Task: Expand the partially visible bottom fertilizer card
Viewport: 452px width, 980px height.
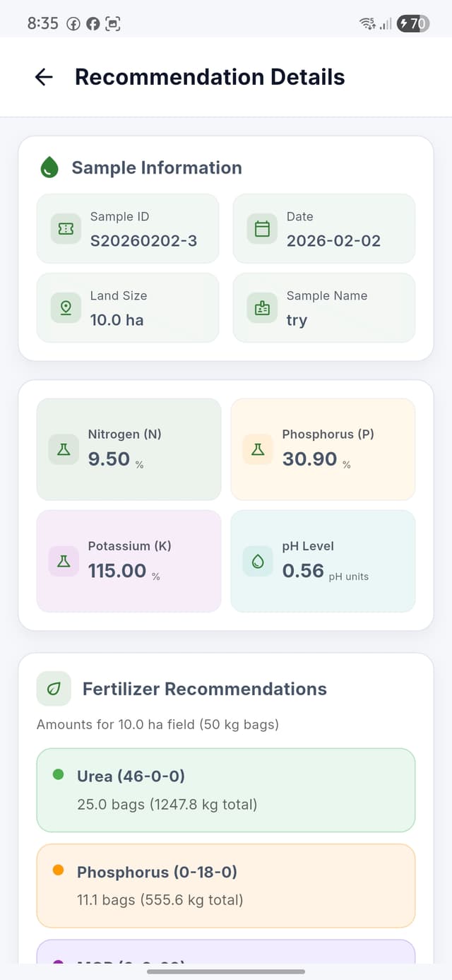Action: (x=226, y=961)
